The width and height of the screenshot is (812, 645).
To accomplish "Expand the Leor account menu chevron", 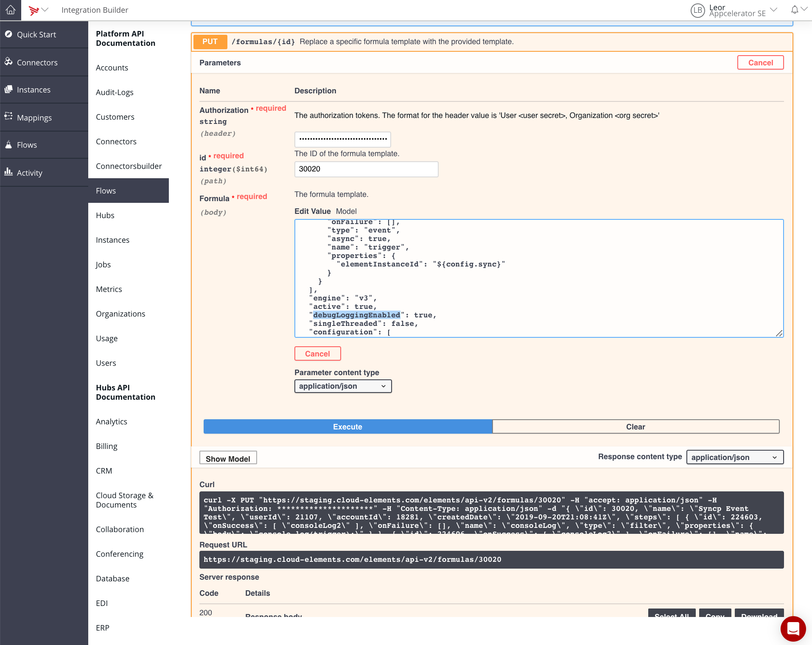I will pos(774,10).
